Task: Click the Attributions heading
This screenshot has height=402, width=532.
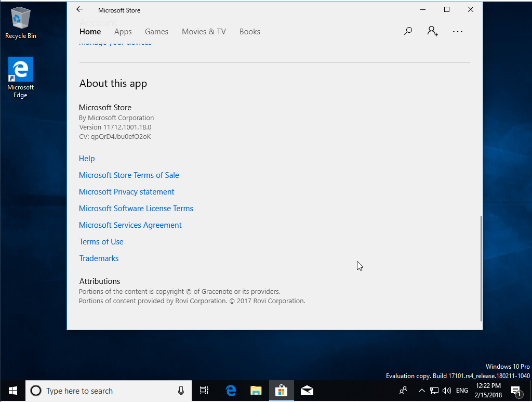Action: pos(99,281)
